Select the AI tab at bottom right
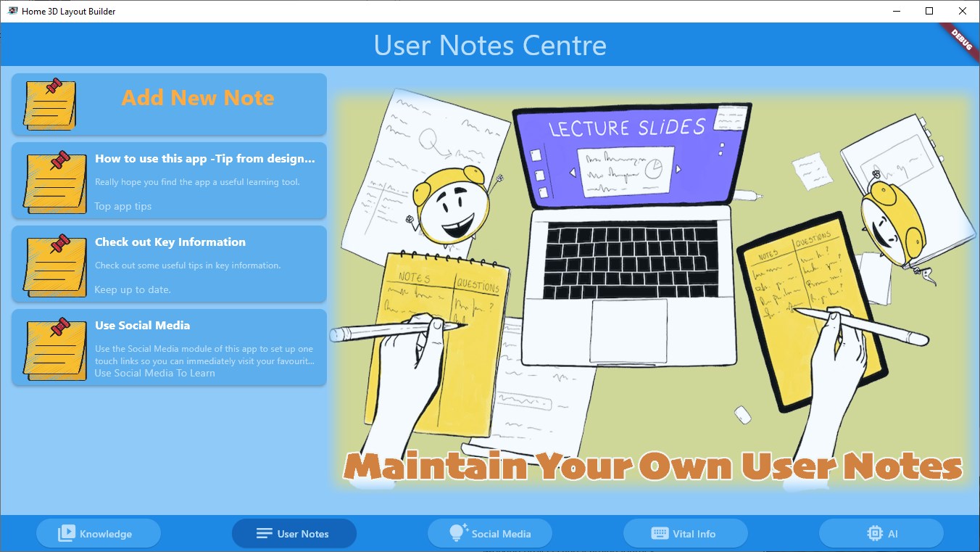 point(882,532)
